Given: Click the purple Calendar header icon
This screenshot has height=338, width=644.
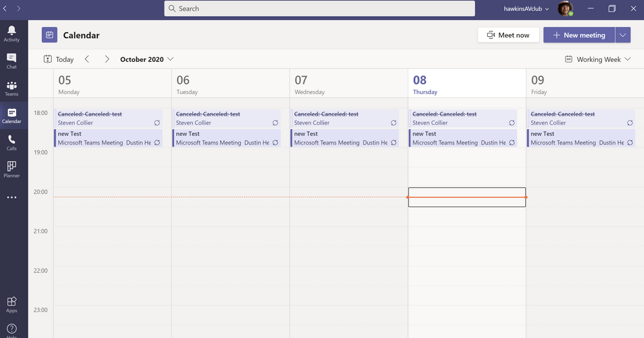Looking at the screenshot, I should point(49,35).
